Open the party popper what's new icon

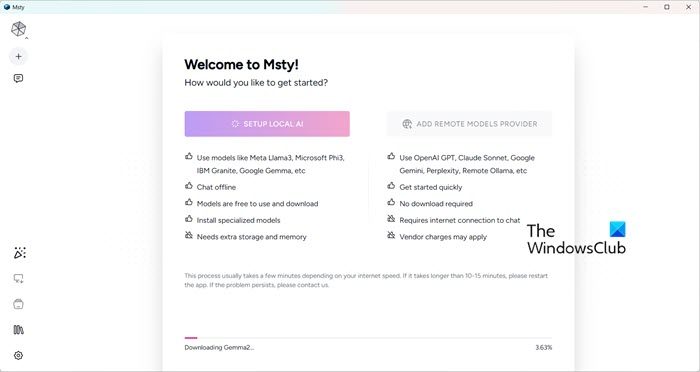(x=20, y=253)
